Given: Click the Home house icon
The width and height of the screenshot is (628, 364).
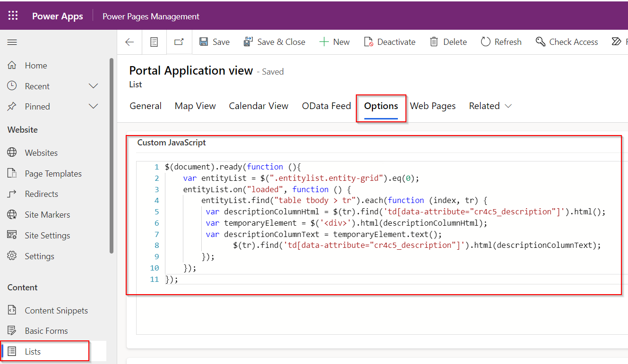Looking at the screenshot, I should point(12,65).
